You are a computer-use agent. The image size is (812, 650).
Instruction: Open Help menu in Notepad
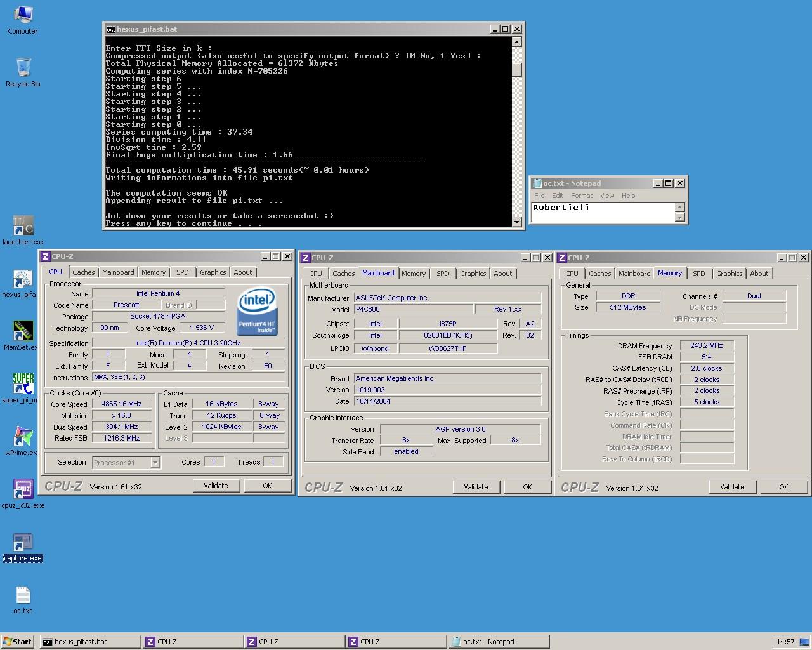[628, 196]
